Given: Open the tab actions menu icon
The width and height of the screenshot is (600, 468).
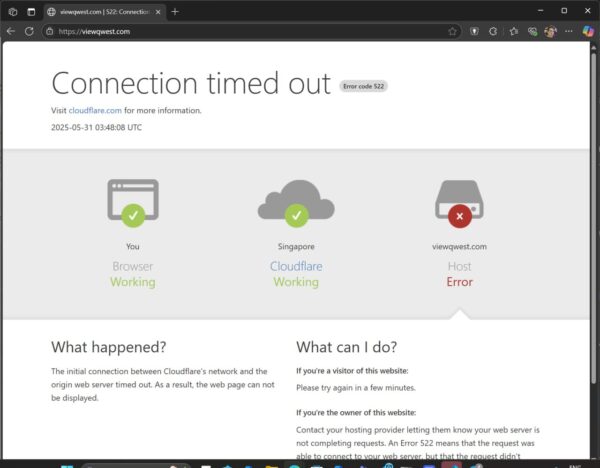Looking at the screenshot, I should pyautogui.click(x=31, y=12).
